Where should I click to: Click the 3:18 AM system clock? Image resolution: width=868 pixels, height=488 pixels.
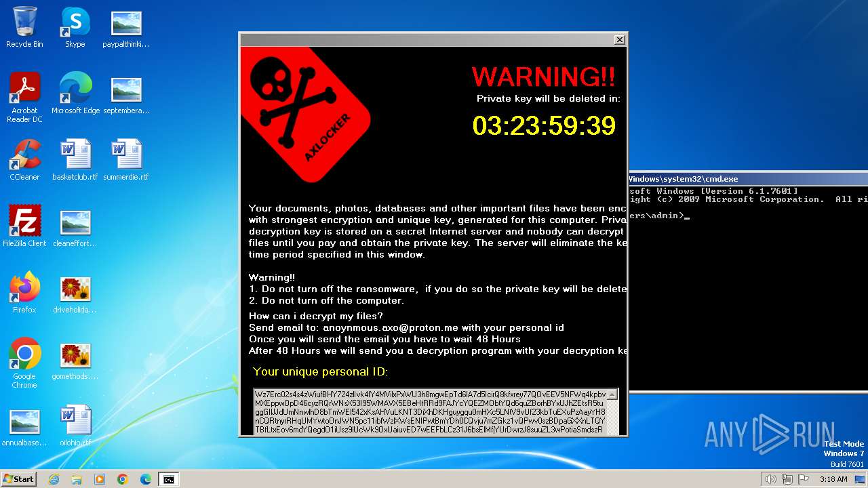[x=833, y=479]
